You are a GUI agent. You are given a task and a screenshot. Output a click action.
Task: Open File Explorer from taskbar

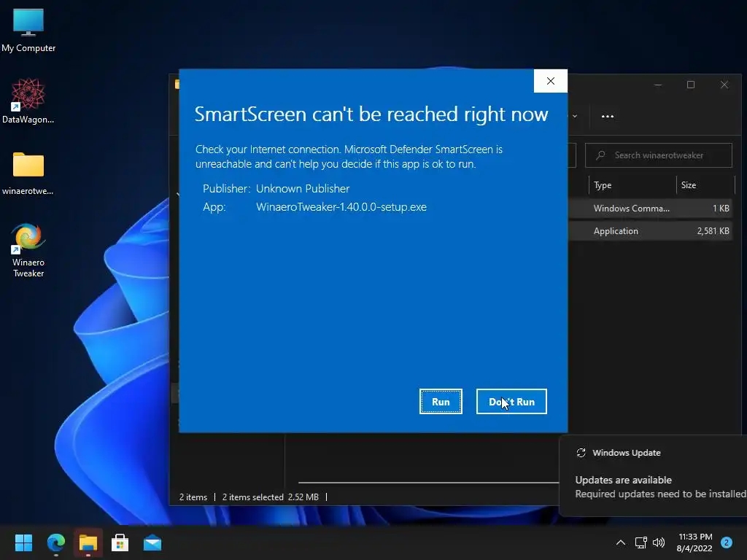click(88, 542)
